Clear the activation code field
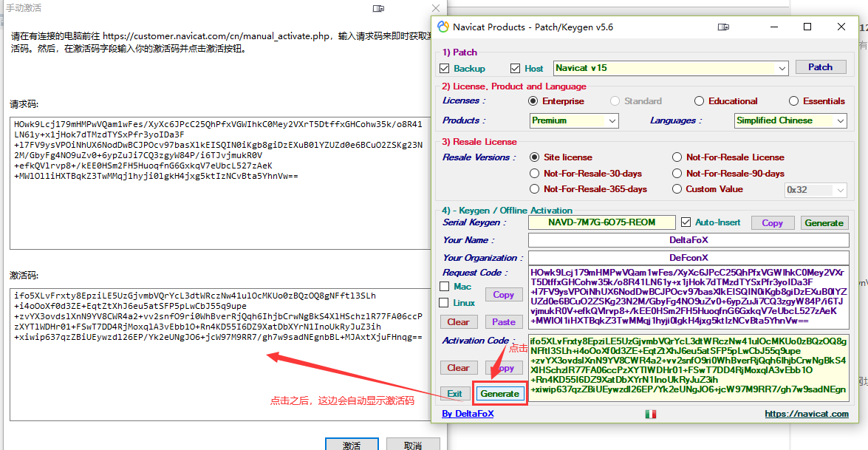The height and width of the screenshot is (450, 868). point(458,367)
